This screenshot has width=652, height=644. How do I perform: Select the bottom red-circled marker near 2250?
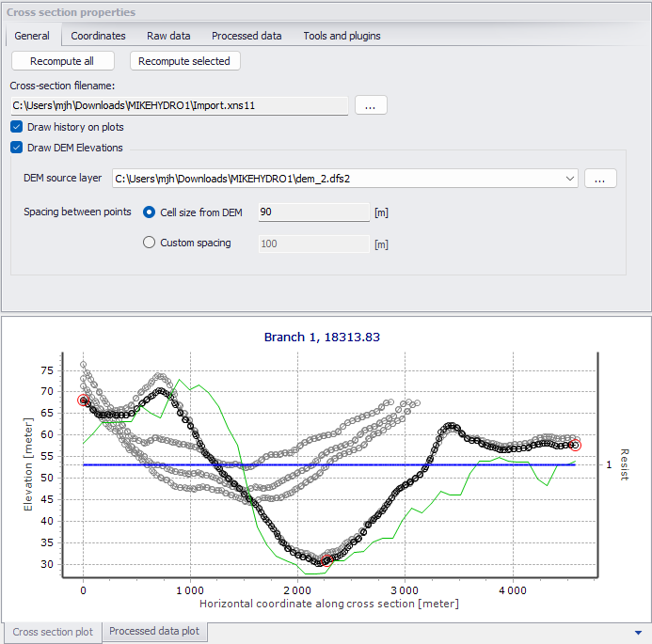coord(326,560)
